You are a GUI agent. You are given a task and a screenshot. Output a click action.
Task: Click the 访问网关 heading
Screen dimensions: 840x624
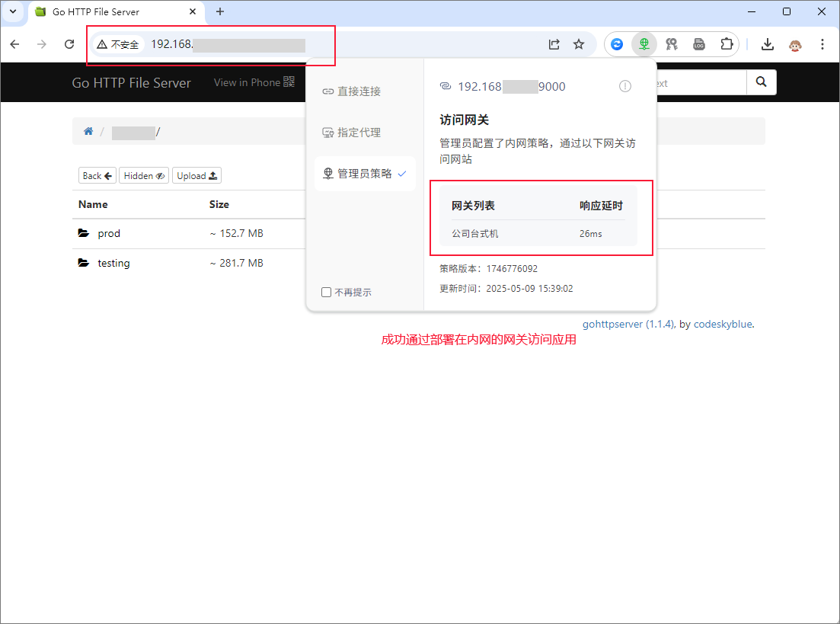click(464, 120)
